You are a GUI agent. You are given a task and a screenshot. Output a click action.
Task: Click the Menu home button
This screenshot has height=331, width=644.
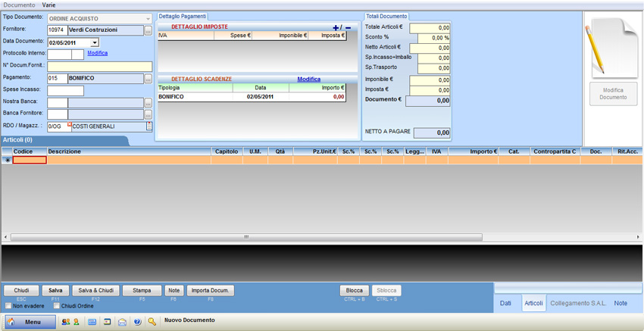pyautogui.click(x=30, y=322)
